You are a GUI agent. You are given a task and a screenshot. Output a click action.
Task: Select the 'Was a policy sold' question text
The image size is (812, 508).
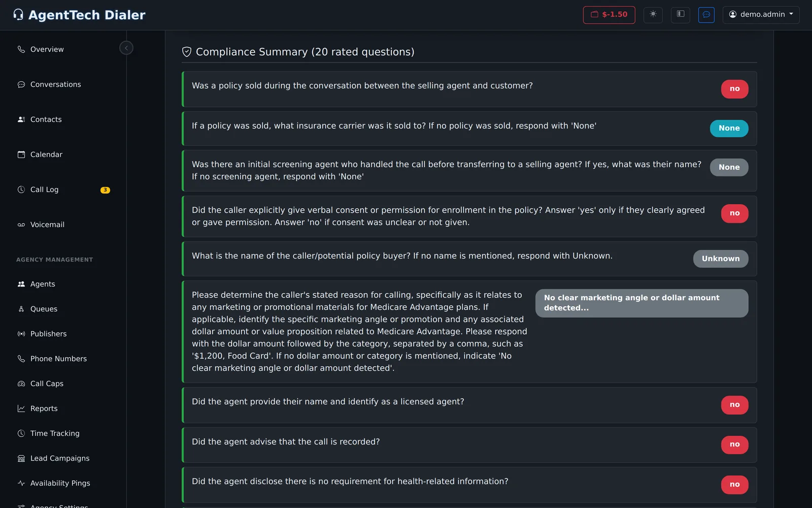[x=362, y=85]
